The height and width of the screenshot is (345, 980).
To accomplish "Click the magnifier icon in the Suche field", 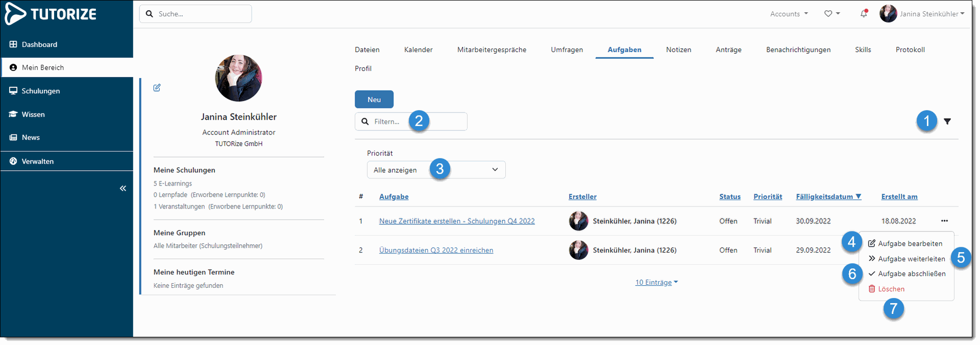I will coord(150,14).
